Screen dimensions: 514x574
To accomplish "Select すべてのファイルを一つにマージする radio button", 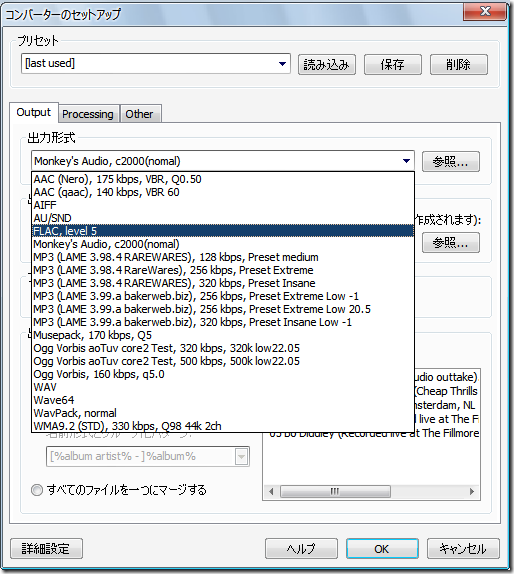I will (x=37, y=490).
